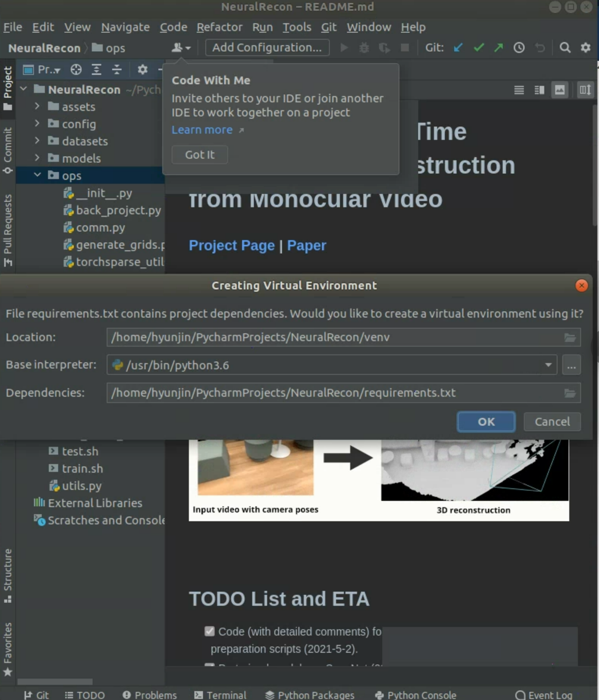The width and height of the screenshot is (599, 700).
Task: Open the Favorites tool window
Action: [8, 649]
